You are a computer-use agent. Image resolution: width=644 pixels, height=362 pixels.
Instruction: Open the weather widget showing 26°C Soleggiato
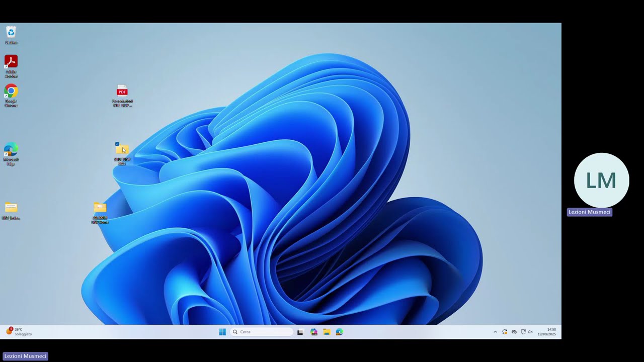point(19,331)
